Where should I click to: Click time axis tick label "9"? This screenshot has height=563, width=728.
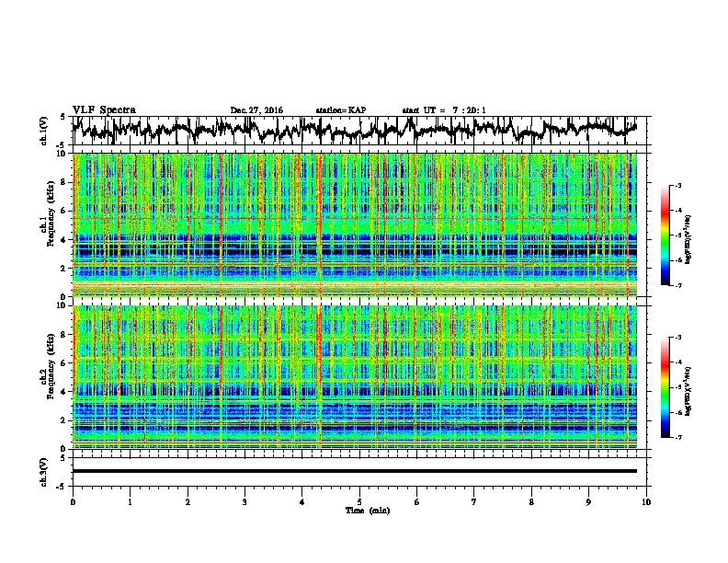588,502
